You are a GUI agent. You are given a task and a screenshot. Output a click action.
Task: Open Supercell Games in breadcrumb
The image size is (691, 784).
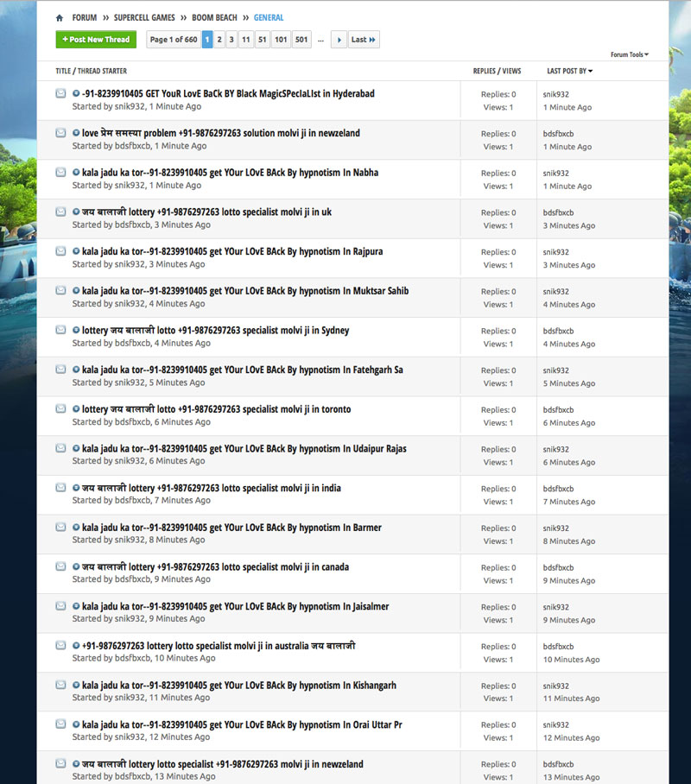pos(144,17)
